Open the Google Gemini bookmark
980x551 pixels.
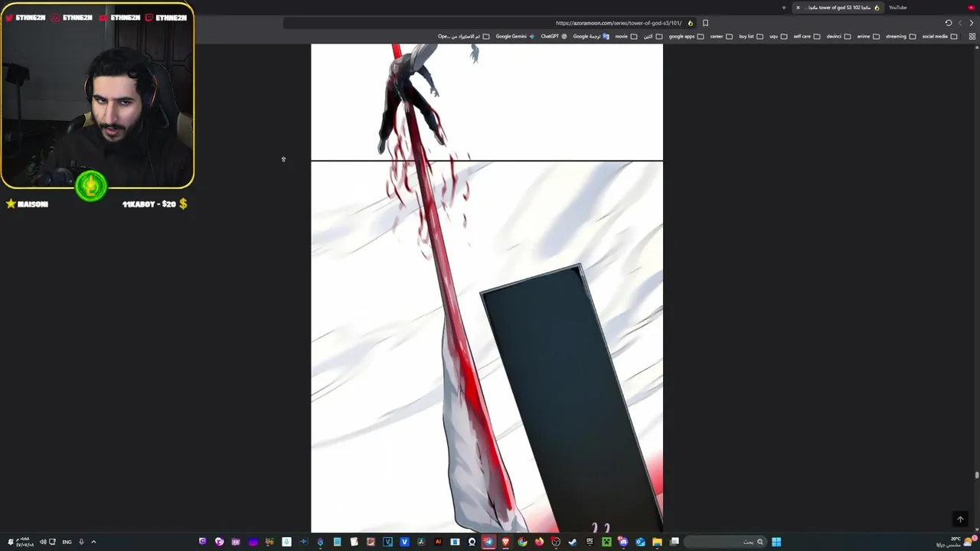(515, 36)
